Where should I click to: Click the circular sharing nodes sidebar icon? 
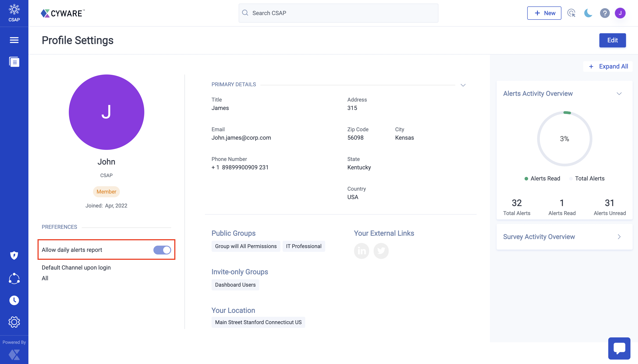(14, 278)
